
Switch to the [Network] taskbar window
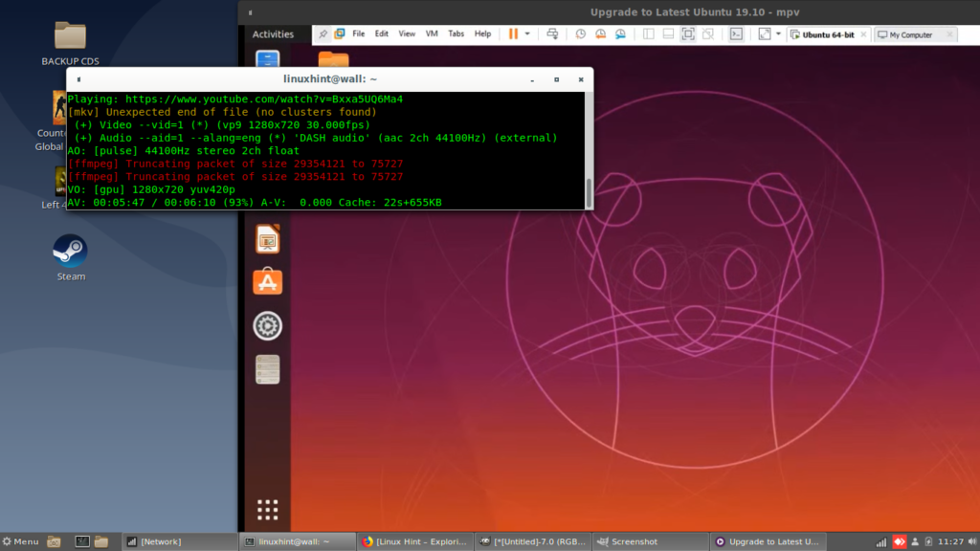(x=180, y=541)
